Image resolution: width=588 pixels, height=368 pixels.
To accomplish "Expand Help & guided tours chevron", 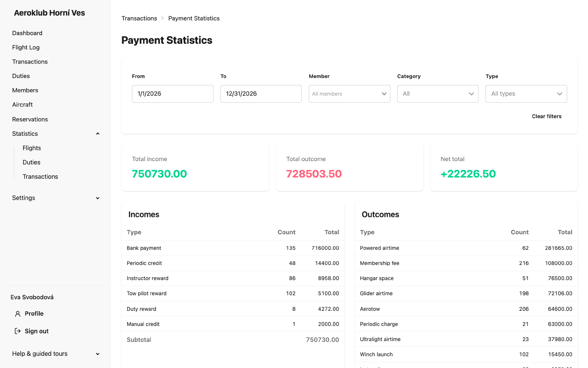I will coord(98,354).
